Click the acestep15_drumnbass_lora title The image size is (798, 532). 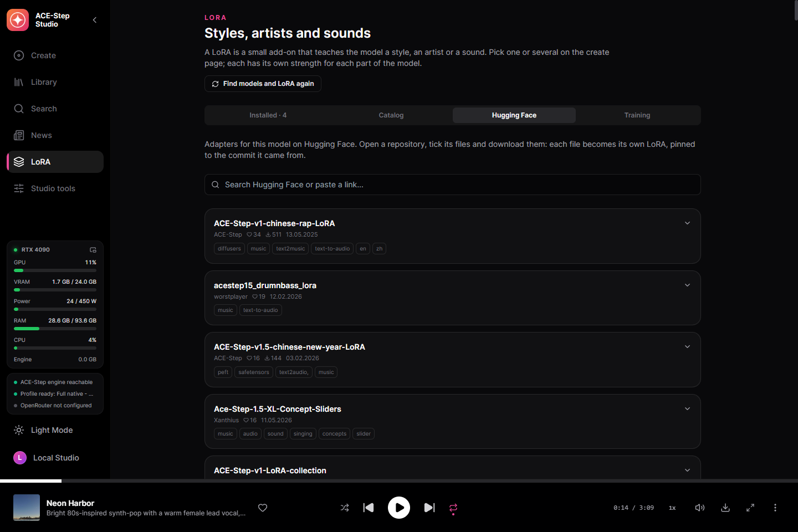pos(265,285)
